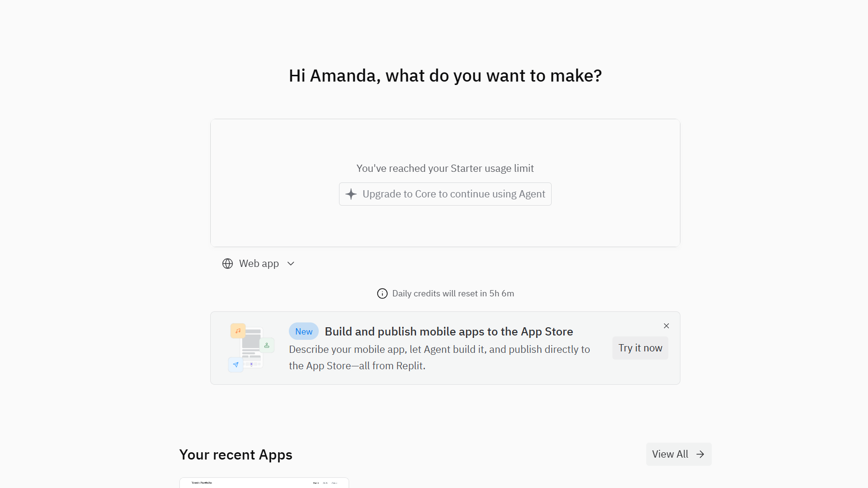This screenshot has width=868, height=488.
Task: Open the recent app preview thumbnail
Action: click(x=264, y=483)
